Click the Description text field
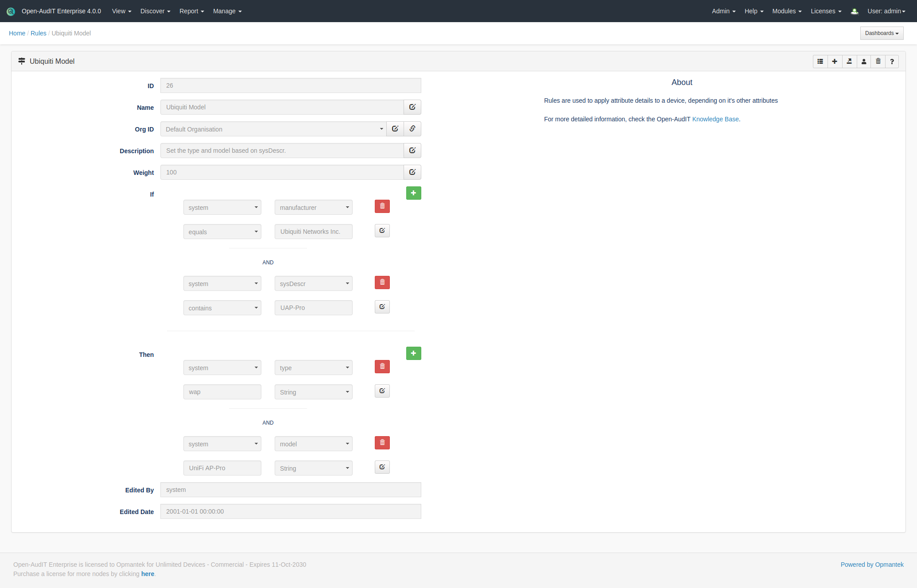 [282, 151]
